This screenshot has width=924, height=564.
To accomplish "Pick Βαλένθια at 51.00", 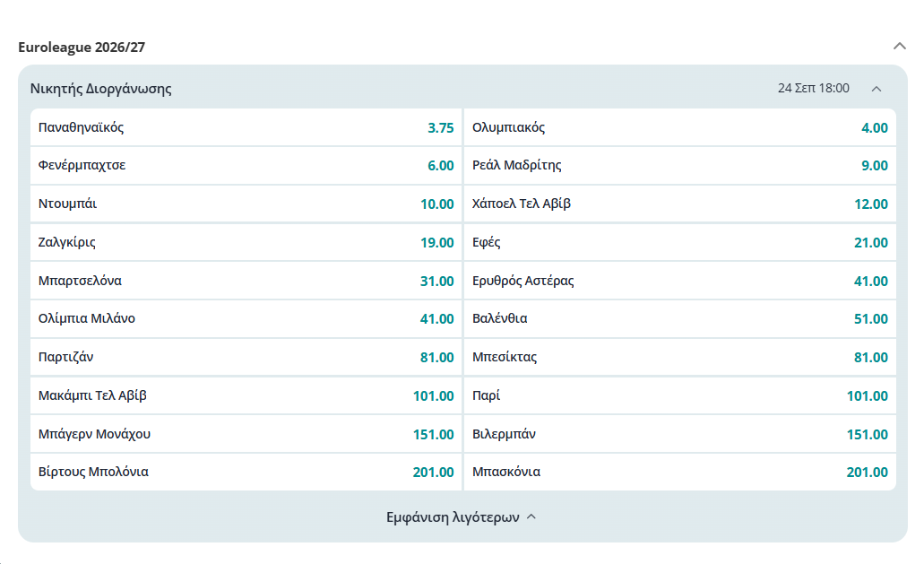I will click(680, 319).
